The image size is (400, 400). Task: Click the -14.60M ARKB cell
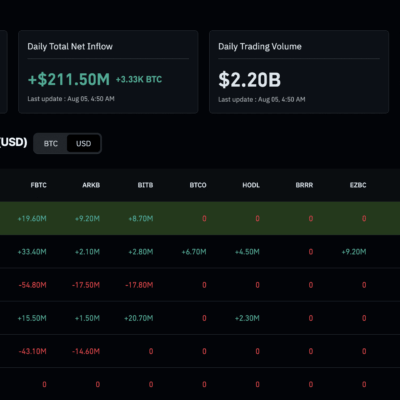point(86,351)
